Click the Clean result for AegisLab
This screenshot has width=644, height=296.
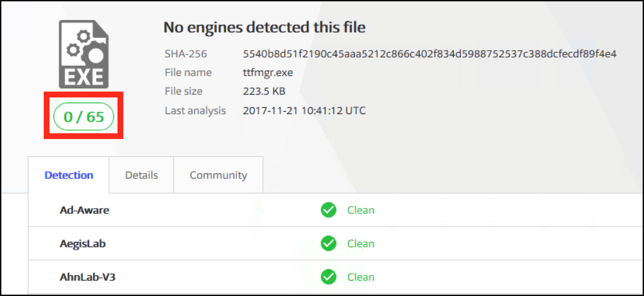pos(361,244)
